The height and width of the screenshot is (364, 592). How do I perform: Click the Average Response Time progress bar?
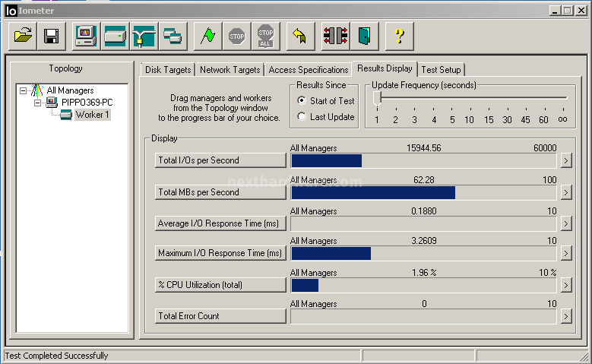tap(423, 224)
